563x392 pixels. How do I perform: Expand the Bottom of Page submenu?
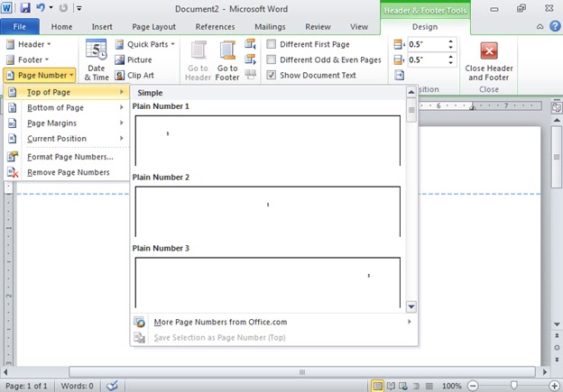(67, 107)
